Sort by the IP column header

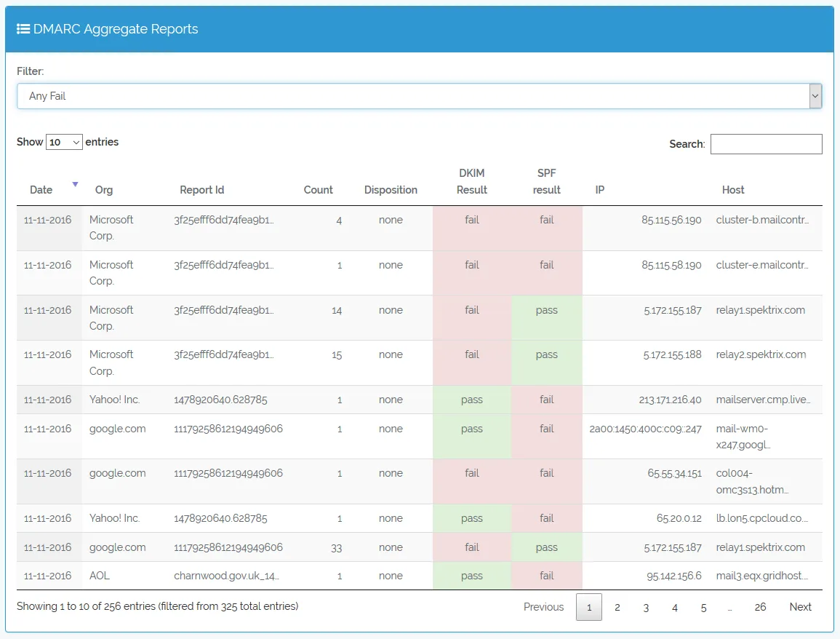pos(600,190)
